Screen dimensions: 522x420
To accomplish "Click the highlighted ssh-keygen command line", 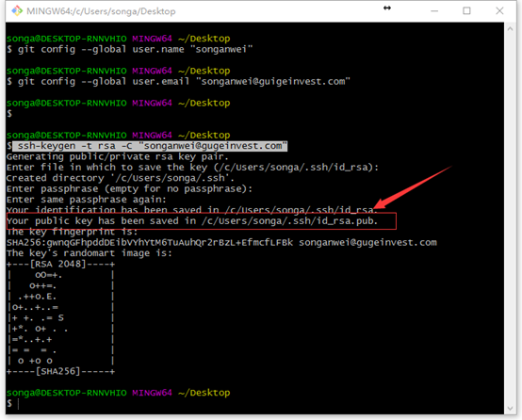I will [x=150, y=146].
